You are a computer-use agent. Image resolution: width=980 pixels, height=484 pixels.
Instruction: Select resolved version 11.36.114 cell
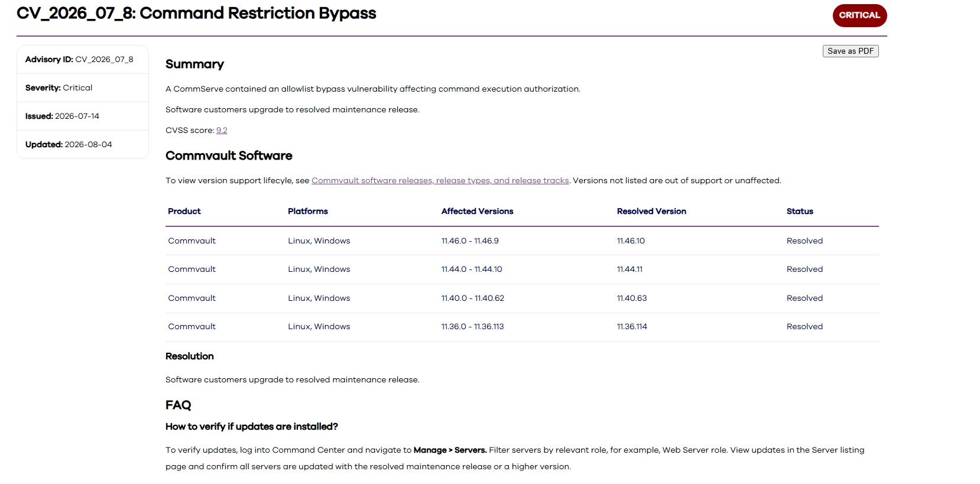[x=632, y=327]
